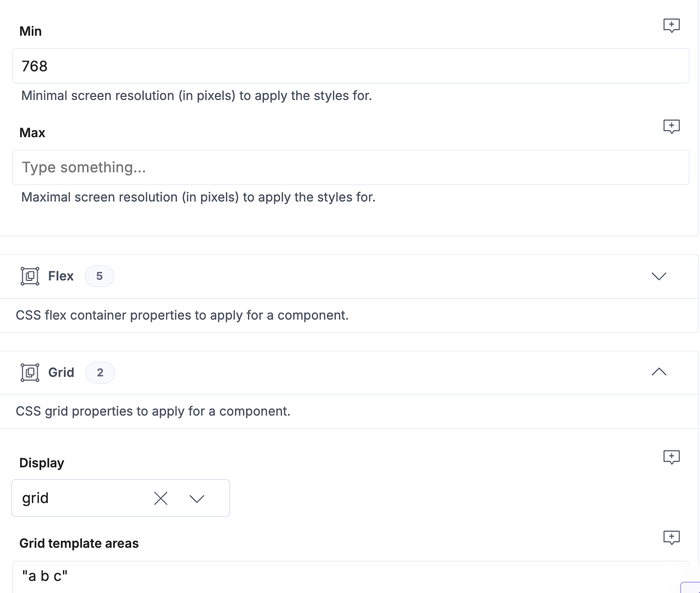Click the Minimal screen resolution help text
The height and width of the screenshot is (593, 700).
(197, 95)
